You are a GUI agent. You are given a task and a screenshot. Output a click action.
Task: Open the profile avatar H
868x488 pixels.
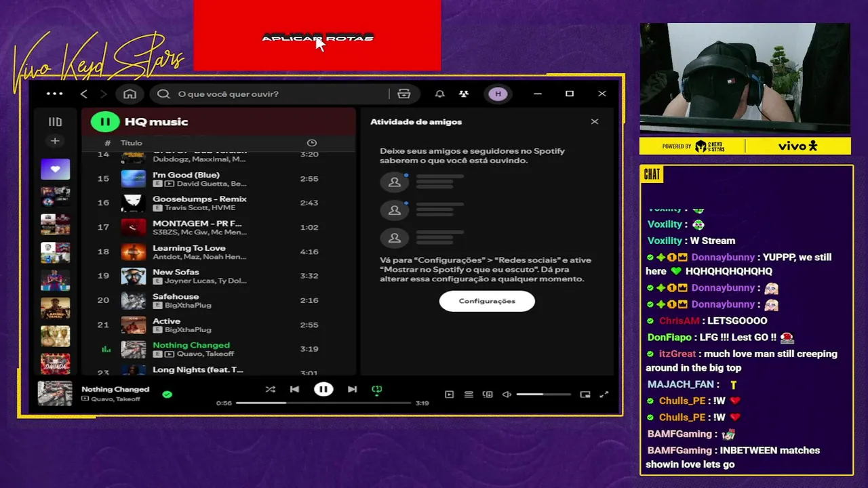tap(498, 94)
